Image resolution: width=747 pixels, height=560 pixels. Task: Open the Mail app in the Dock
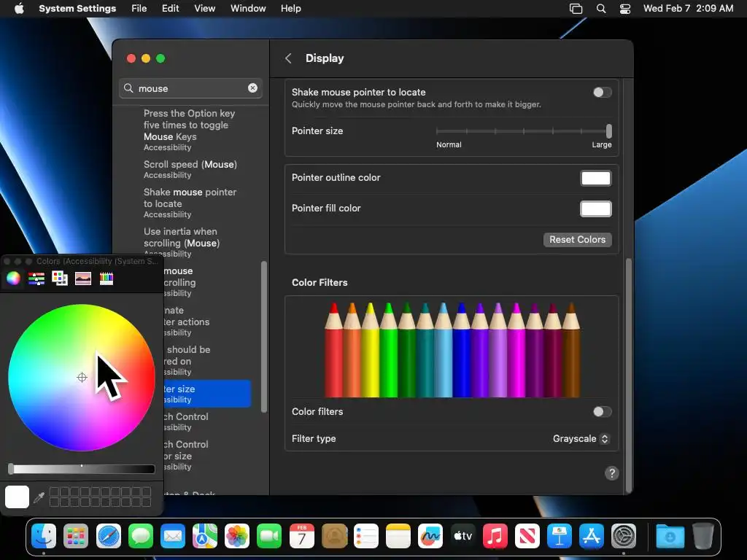(173, 536)
